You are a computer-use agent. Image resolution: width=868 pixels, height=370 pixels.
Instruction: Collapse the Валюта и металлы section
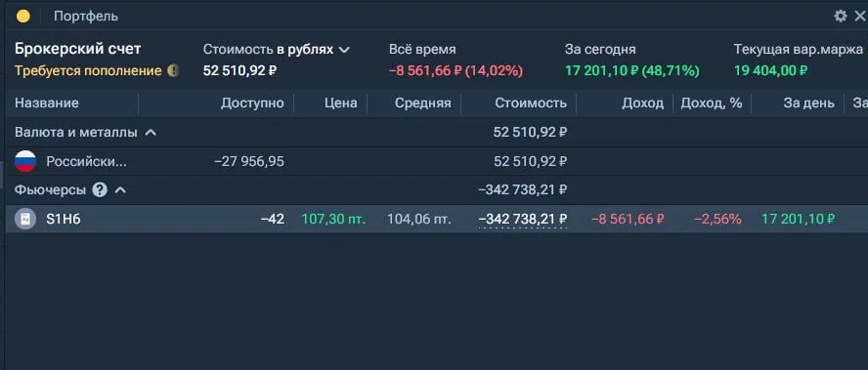point(150,133)
